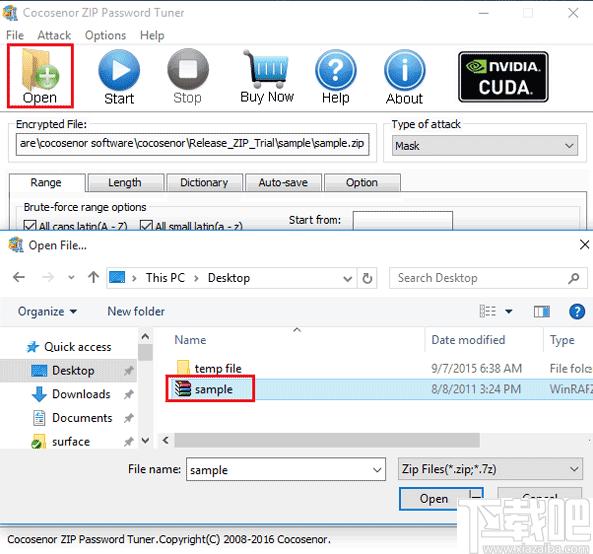The width and height of the screenshot is (593, 554).
Task: Click the search magnifier icon
Action: click(x=573, y=278)
